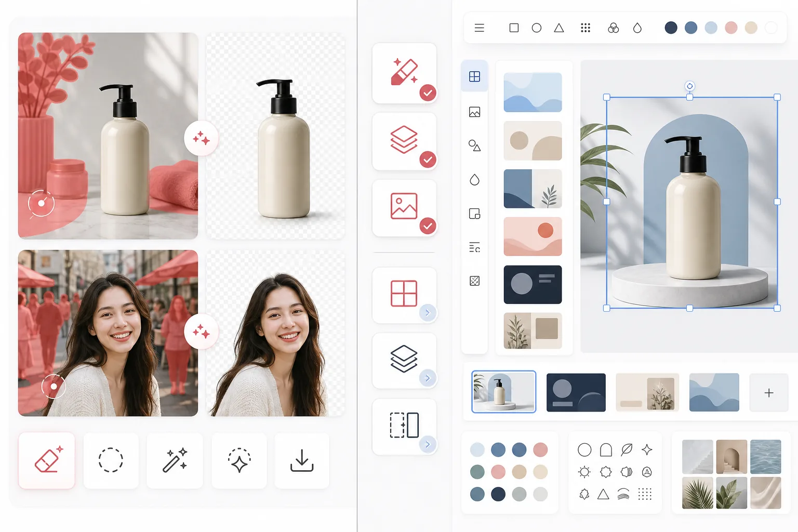798x532 pixels.
Task: Select the square shape tool
Action: coord(514,28)
